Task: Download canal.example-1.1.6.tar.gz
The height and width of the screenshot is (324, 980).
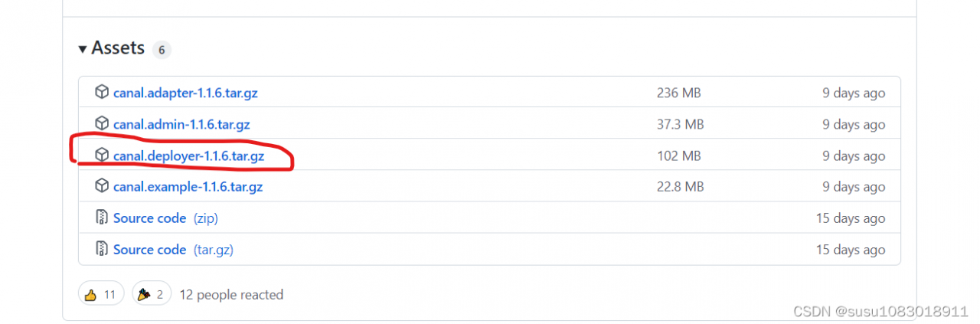Action: [x=188, y=187]
